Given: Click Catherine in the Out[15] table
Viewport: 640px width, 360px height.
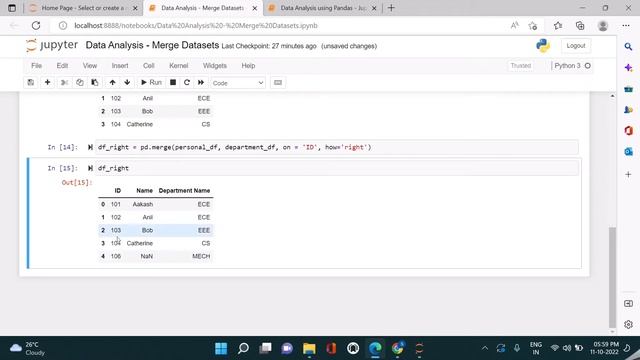Looking at the screenshot, I should tap(140, 243).
